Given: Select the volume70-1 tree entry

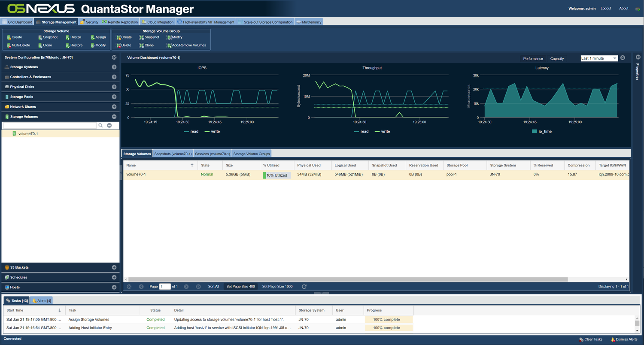Looking at the screenshot, I should [x=29, y=133].
